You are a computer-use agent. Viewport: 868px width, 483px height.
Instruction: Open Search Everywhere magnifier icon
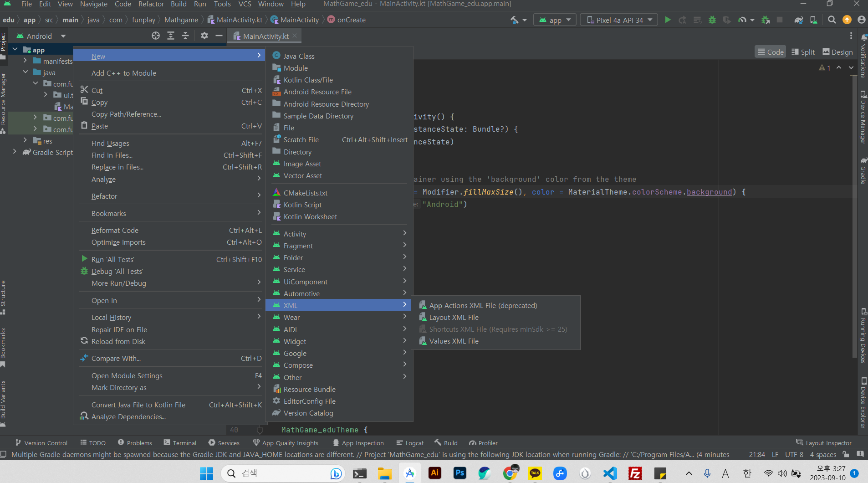(832, 20)
